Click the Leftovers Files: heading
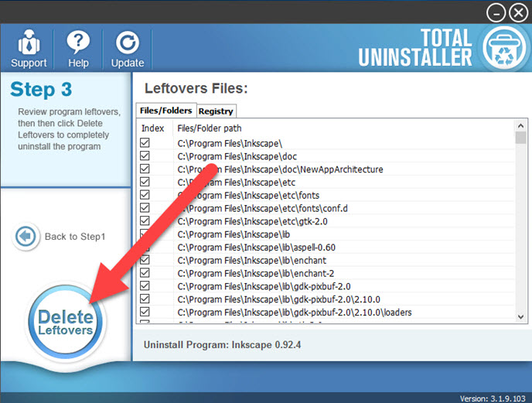 [196, 88]
